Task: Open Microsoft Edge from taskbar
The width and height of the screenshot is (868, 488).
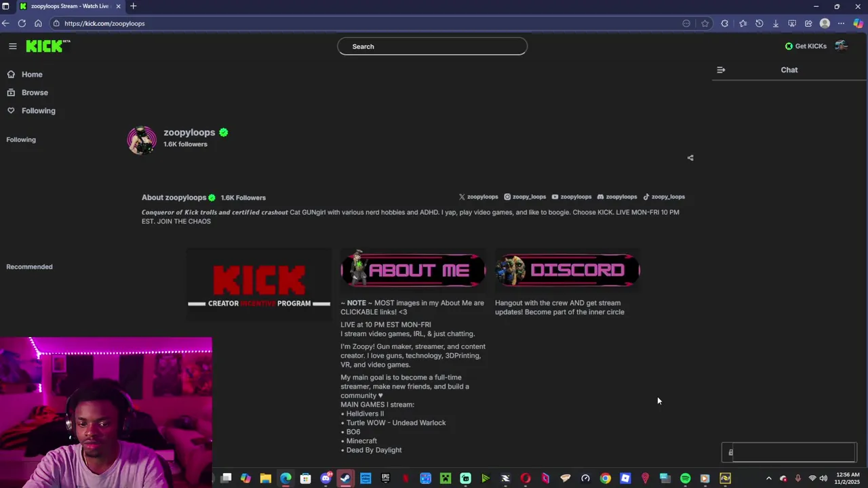Action: (285, 479)
